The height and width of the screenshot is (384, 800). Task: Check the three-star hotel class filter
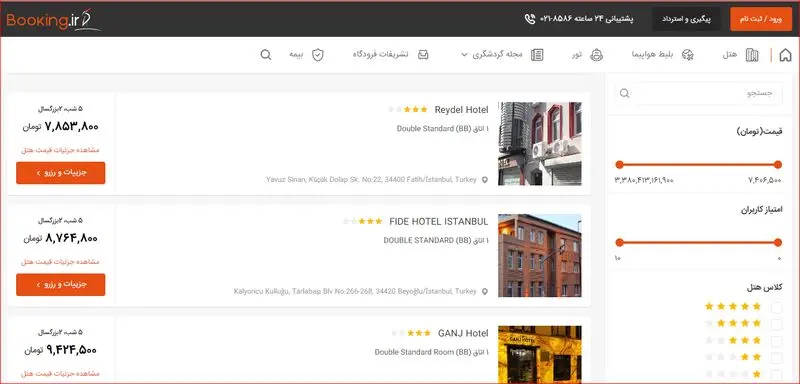(x=776, y=341)
